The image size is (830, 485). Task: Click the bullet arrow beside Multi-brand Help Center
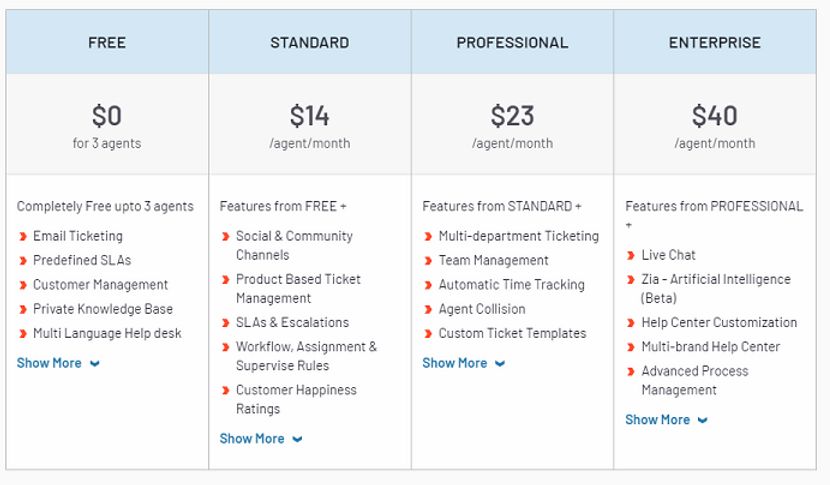(x=631, y=348)
